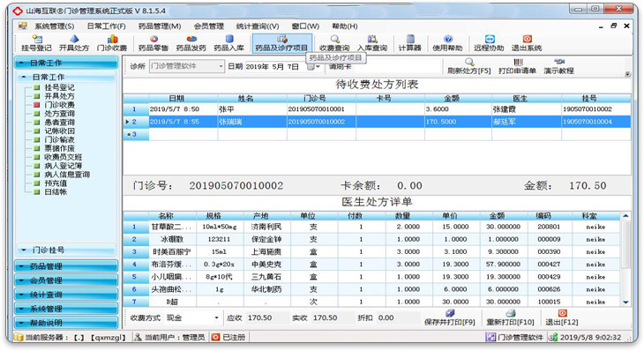Click prescription detail scrollbar up arrow

coord(625,216)
